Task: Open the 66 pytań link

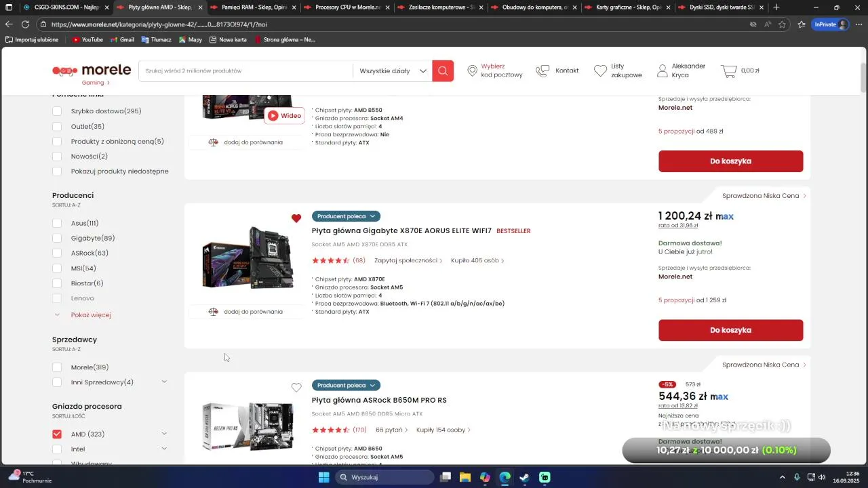Action: point(391,430)
